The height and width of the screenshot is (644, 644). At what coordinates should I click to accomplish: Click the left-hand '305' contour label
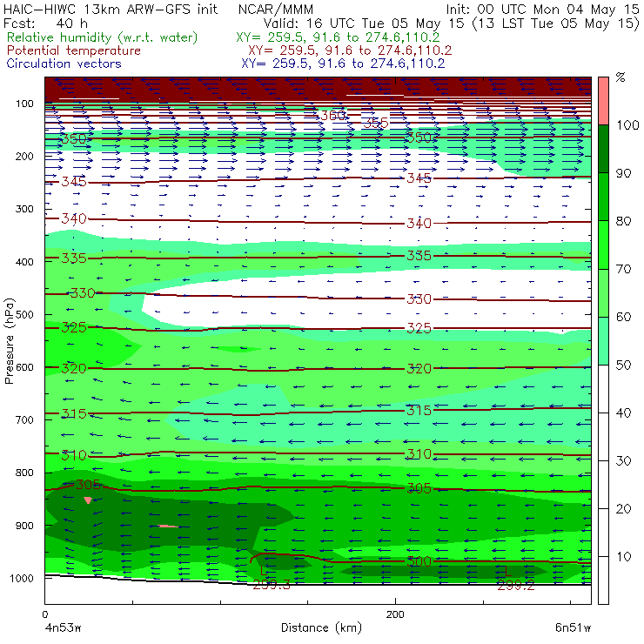pyautogui.click(x=88, y=485)
